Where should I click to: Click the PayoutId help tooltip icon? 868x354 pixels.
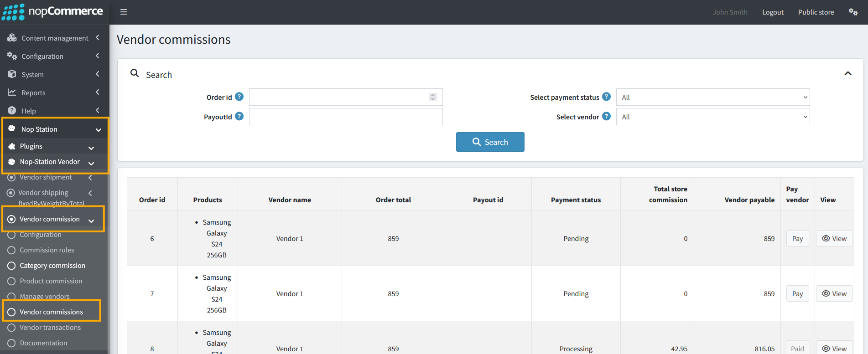pos(239,116)
